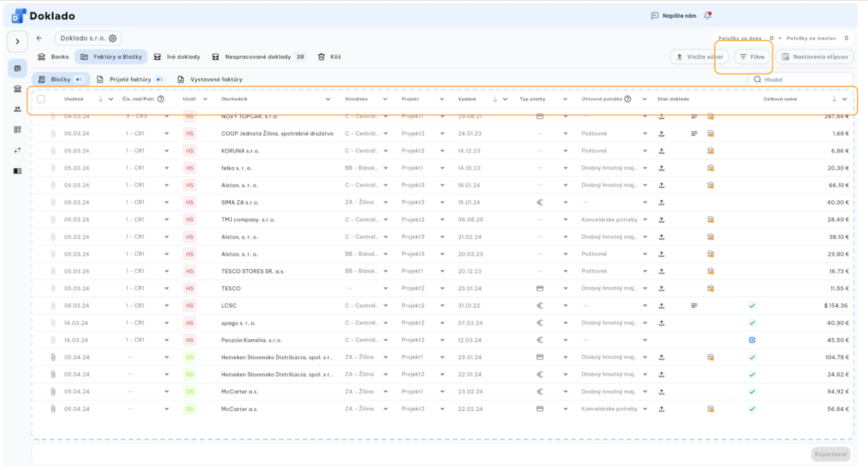This screenshot has width=868, height=470.
Task: Open Stredisko column header dropdown
Action: pos(385,99)
